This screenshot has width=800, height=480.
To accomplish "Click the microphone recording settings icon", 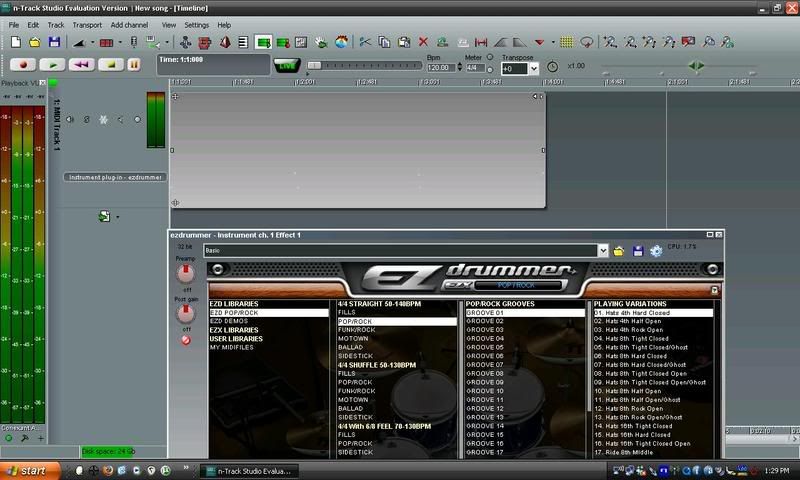I will coord(134,42).
